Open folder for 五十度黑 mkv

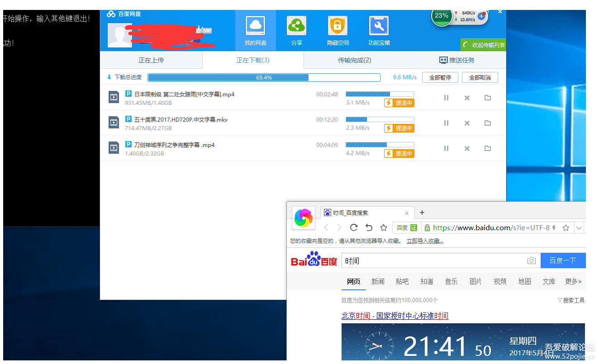point(488,123)
